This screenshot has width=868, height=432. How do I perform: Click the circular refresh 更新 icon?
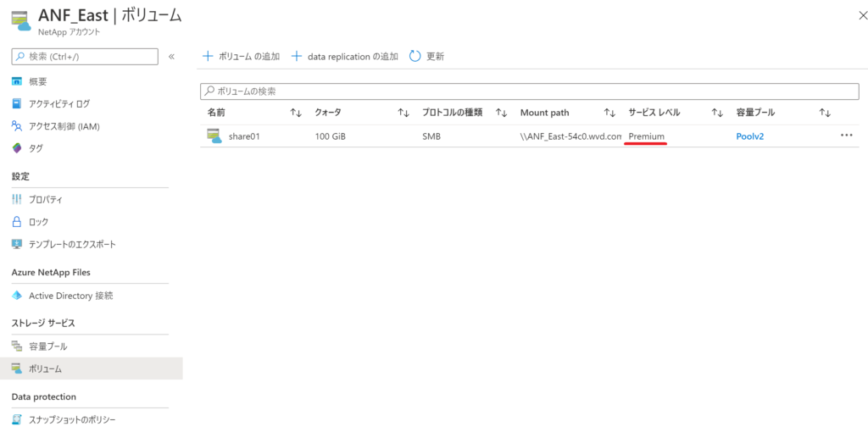click(x=415, y=56)
